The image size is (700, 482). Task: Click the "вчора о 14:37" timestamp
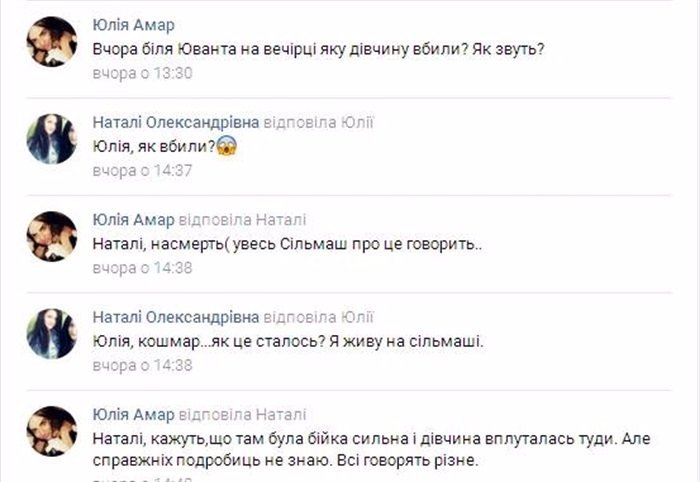142,170
